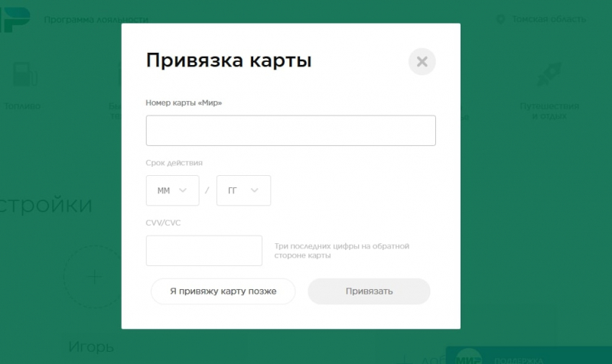
Task: Click the Мир logo at top left
Action: click(x=15, y=20)
